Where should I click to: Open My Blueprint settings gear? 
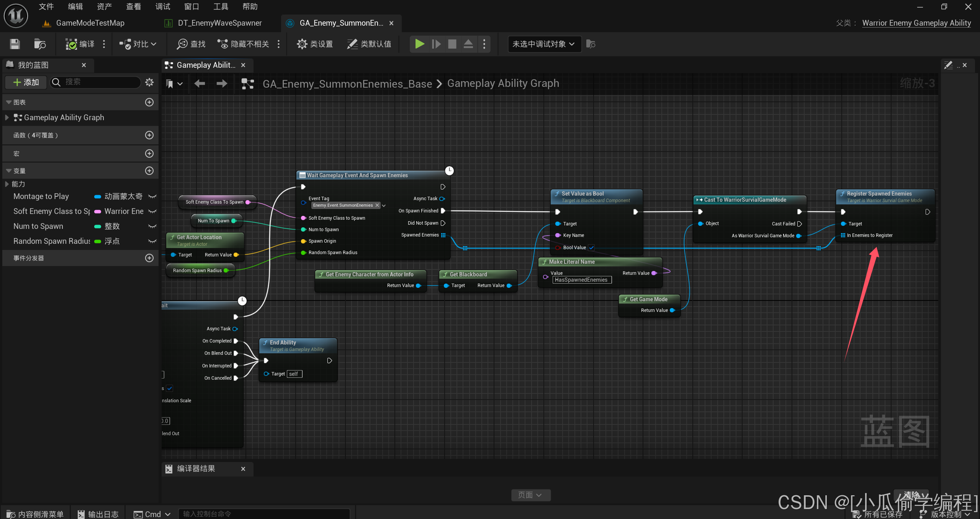coord(149,82)
